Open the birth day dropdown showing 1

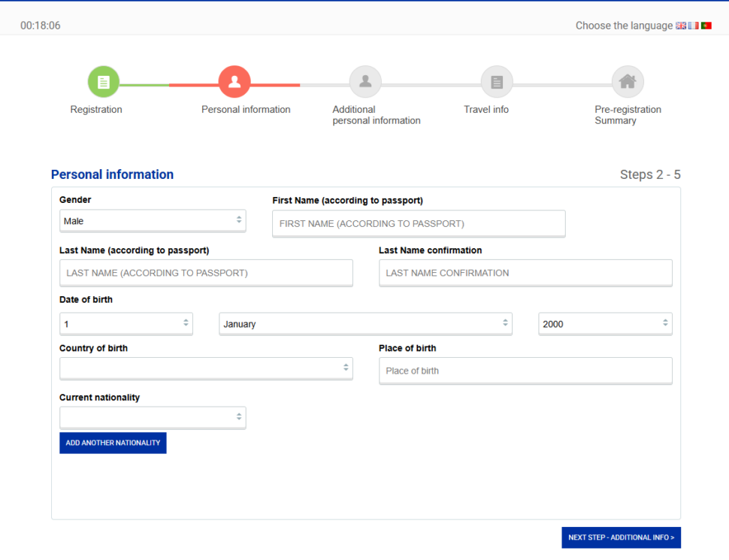(x=126, y=324)
